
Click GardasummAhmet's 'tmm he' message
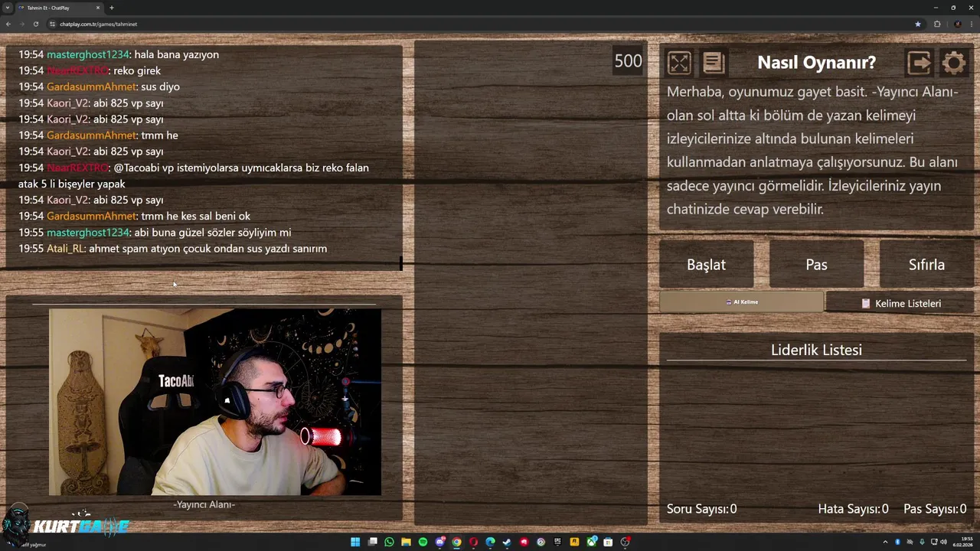(98, 135)
